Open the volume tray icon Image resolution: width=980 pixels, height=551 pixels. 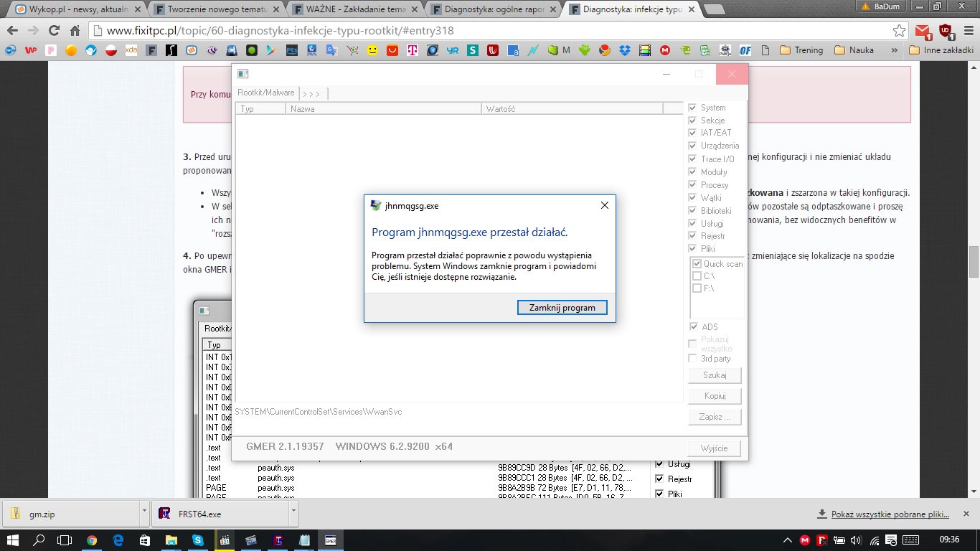click(x=855, y=540)
